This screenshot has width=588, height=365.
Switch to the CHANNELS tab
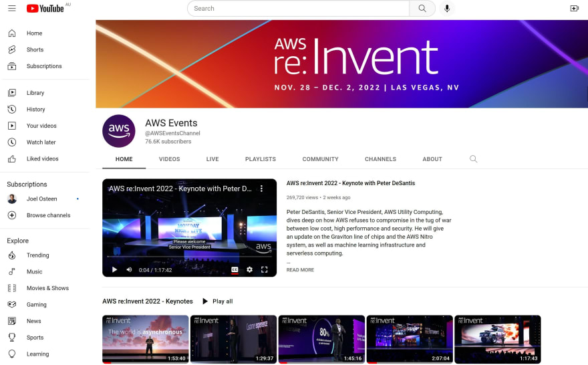click(381, 159)
